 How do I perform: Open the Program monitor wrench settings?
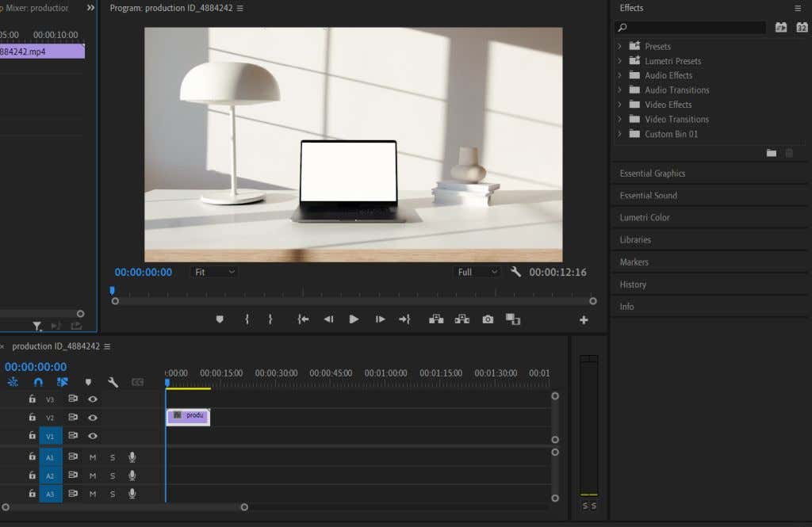coord(515,272)
